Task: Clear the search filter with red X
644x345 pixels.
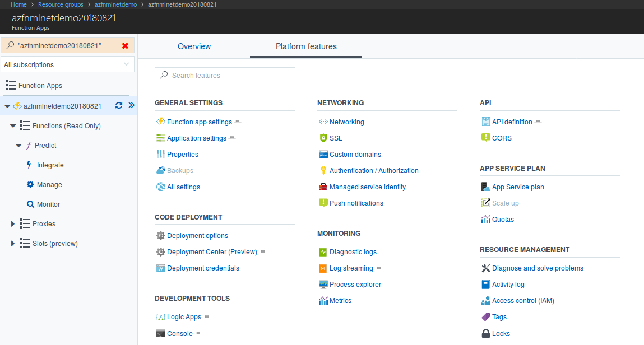Action: (x=125, y=46)
